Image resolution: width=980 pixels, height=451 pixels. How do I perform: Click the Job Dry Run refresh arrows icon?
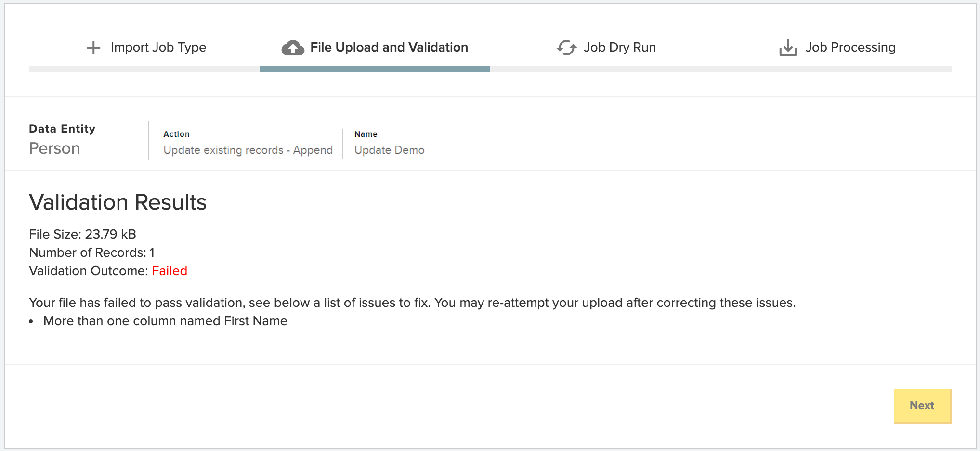click(566, 47)
